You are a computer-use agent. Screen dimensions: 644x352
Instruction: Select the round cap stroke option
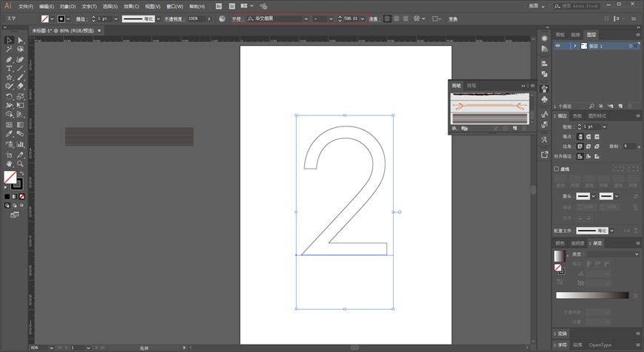pyautogui.click(x=588, y=137)
